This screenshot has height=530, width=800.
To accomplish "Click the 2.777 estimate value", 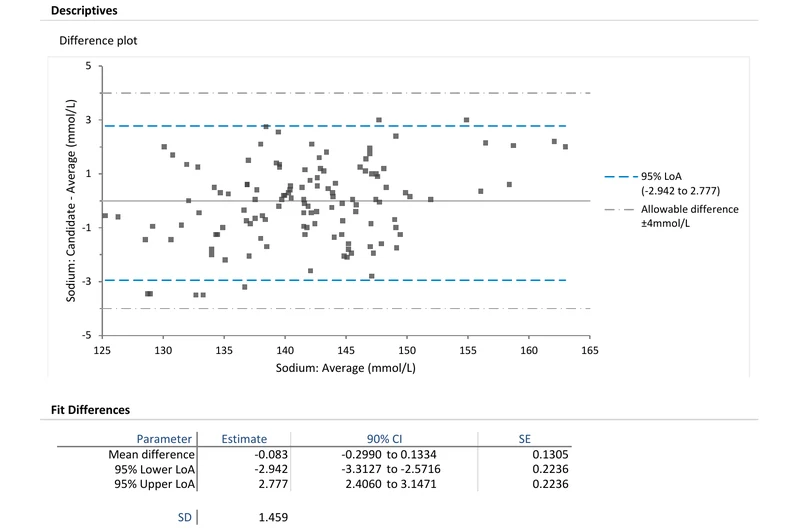I will 273,484.
